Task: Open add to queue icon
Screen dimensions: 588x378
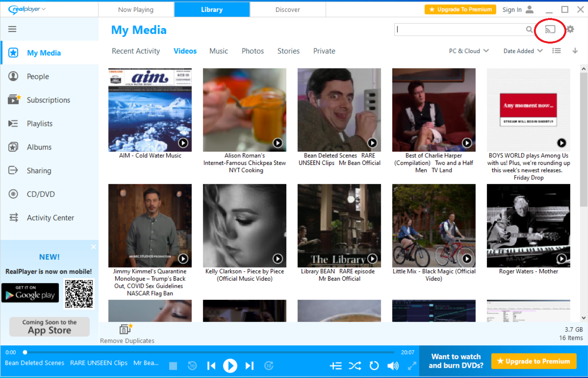Action: point(336,366)
